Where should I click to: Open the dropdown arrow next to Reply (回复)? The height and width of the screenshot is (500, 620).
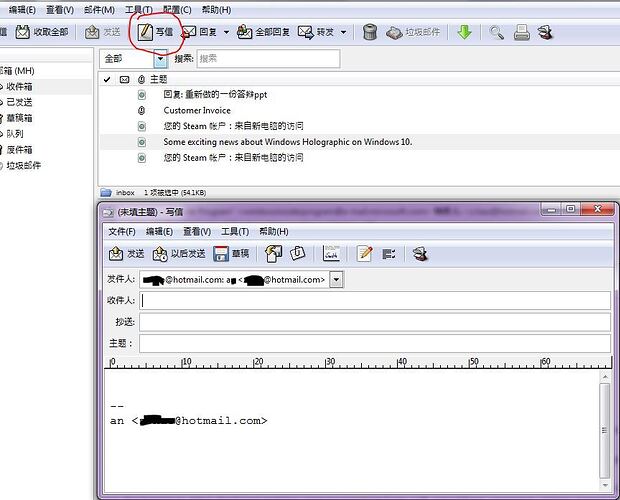(227, 32)
